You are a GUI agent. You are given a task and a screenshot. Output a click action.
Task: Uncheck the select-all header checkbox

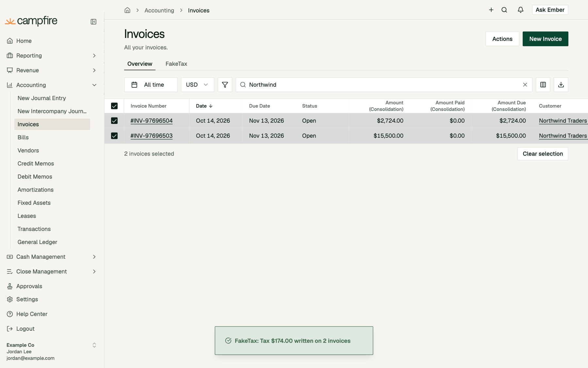click(114, 106)
